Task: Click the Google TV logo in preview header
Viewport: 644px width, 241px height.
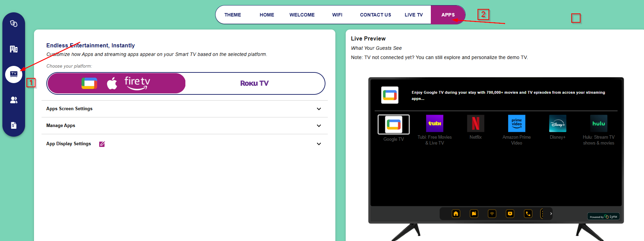Action: [x=390, y=95]
